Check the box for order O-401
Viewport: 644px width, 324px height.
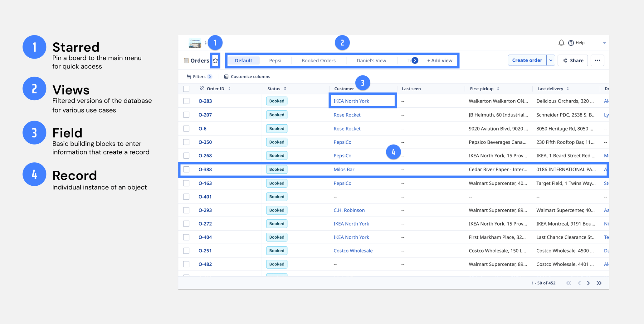coord(186,197)
